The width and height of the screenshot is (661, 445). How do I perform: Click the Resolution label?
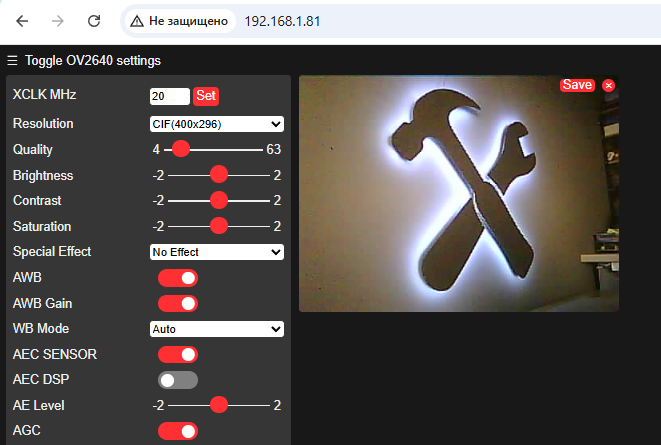[43, 123]
